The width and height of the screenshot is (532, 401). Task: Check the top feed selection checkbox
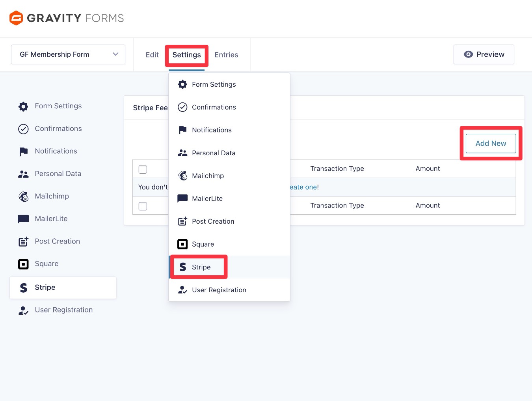click(x=143, y=169)
